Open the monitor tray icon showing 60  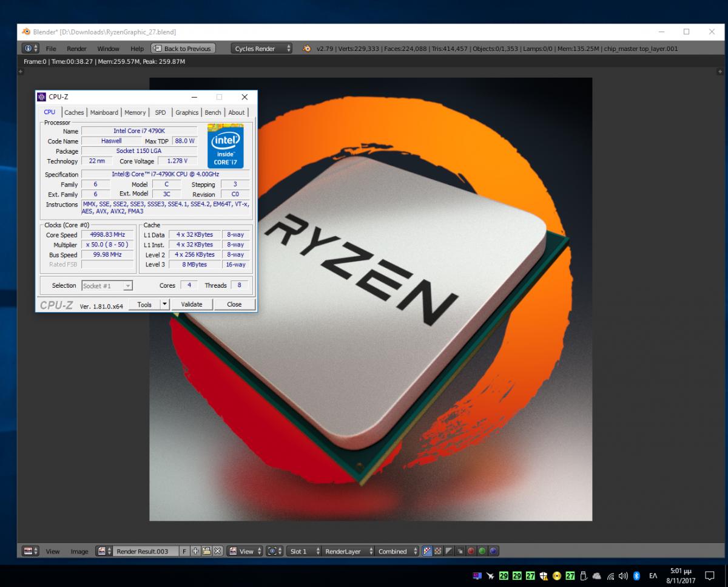click(x=477, y=575)
